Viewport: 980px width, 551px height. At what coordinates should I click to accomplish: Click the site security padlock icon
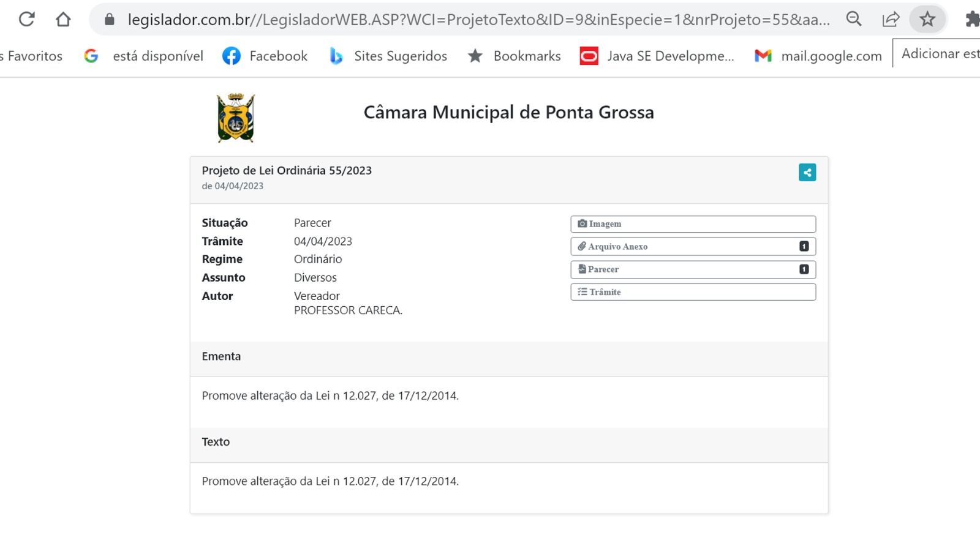(110, 20)
